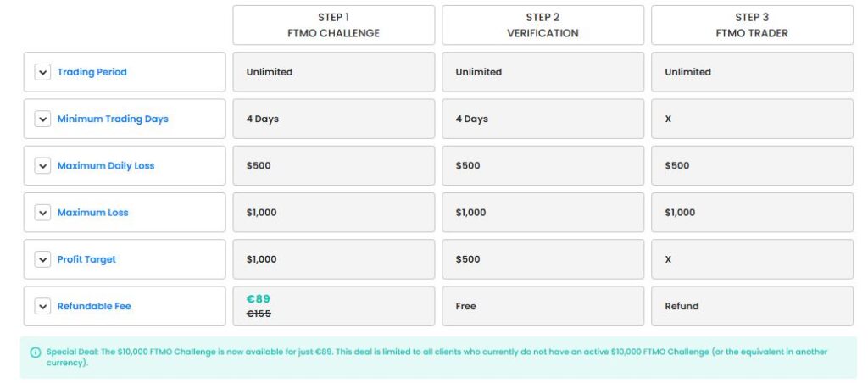The width and height of the screenshot is (868, 383).
Task: Open the Minimum Trading Days link
Action: (113, 119)
